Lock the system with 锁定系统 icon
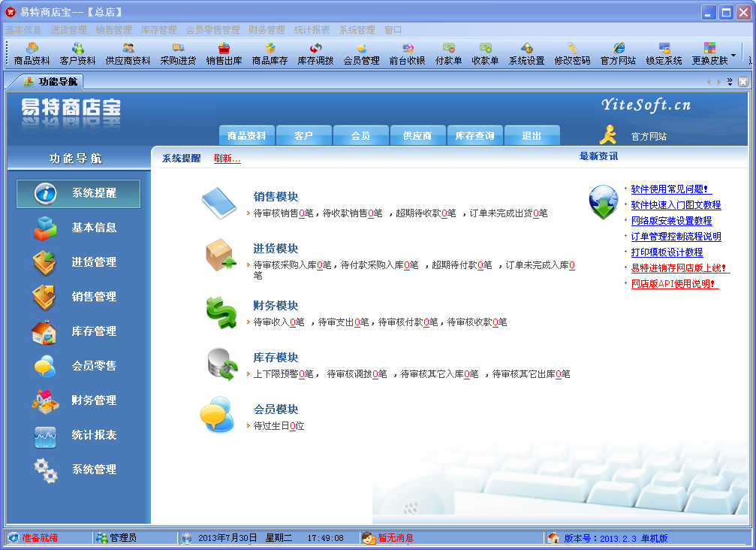This screenshot has width=756, height=550. click(x=664, y=53)
